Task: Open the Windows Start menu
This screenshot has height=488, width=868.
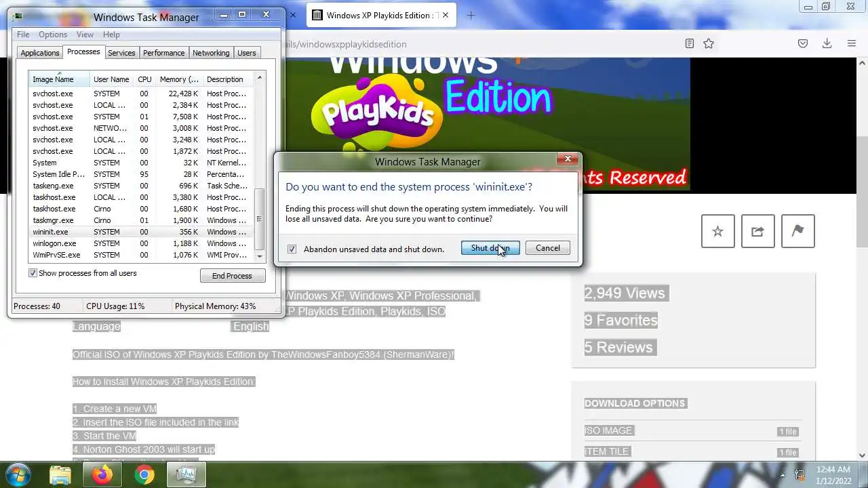Action: pyautogui.click(x=18, y=474)
